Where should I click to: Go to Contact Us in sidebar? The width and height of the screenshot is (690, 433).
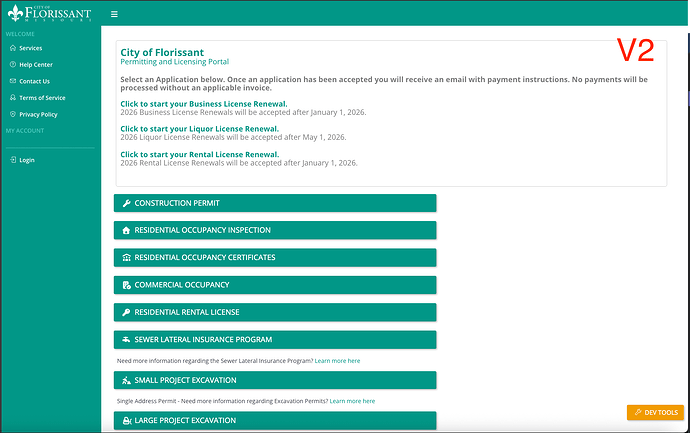coord(34,81)
